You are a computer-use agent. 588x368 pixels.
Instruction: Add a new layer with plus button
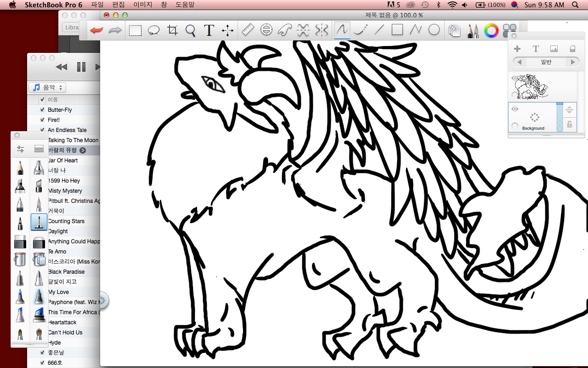click(517, 49)
